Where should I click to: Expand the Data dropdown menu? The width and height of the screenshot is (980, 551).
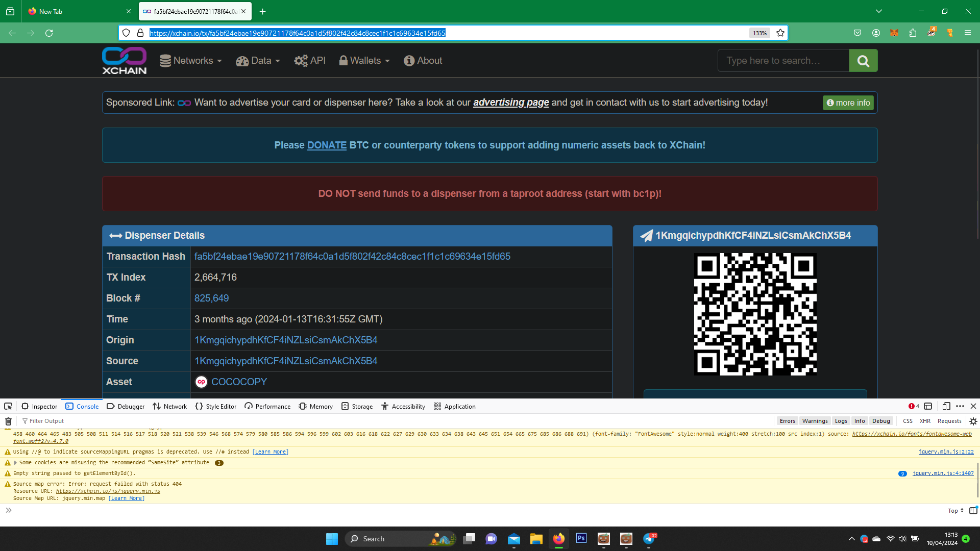(x=258, y=61)
